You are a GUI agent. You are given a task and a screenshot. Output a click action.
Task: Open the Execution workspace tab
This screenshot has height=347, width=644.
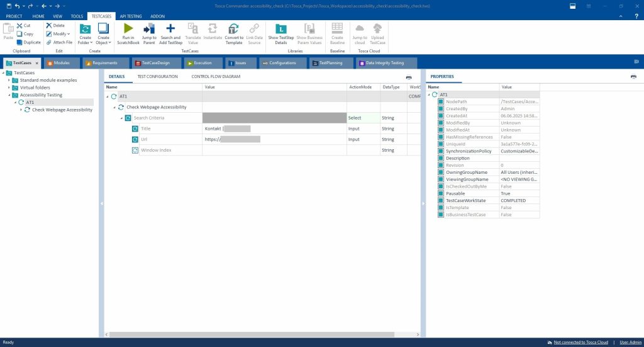tap(203, 63)
